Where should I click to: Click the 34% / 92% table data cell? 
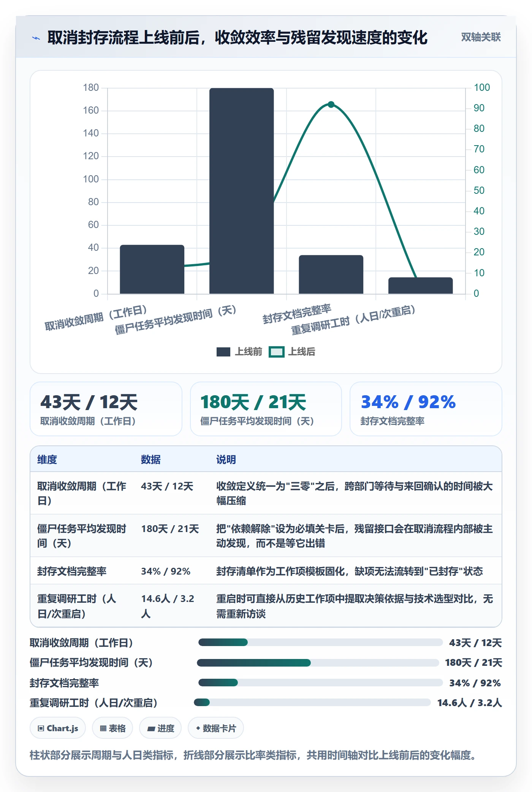click(166, 571)
